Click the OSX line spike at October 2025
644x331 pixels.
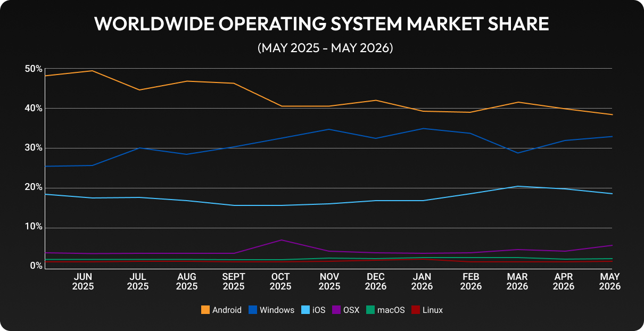(x=281, y=240)
